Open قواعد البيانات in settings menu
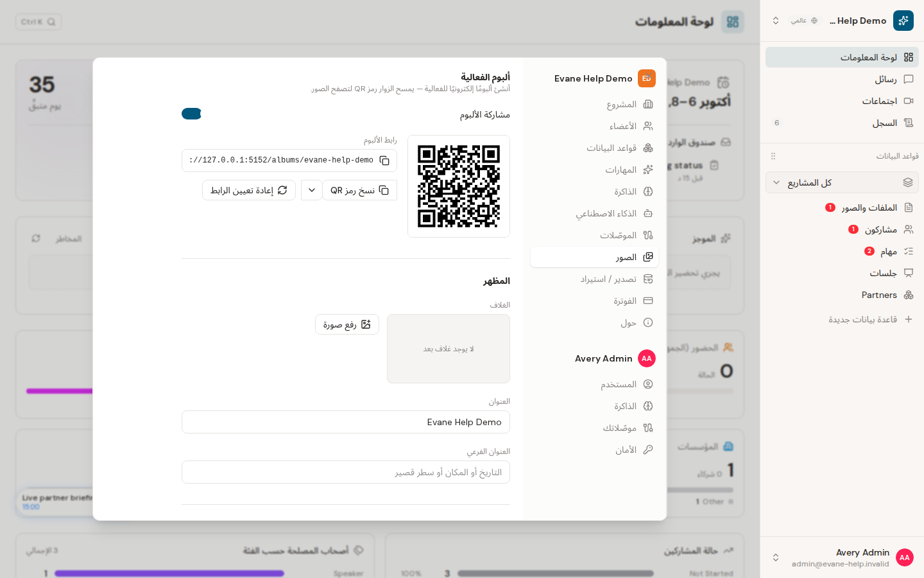Image resolution: width=924 pixels, height=578 pixels. point(594,148)
